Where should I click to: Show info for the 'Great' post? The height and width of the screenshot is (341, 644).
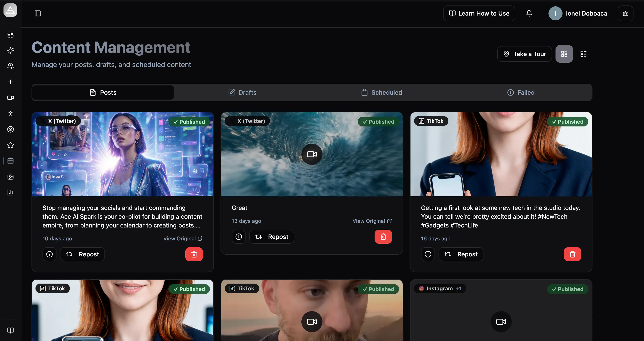(x=239, y=237)
